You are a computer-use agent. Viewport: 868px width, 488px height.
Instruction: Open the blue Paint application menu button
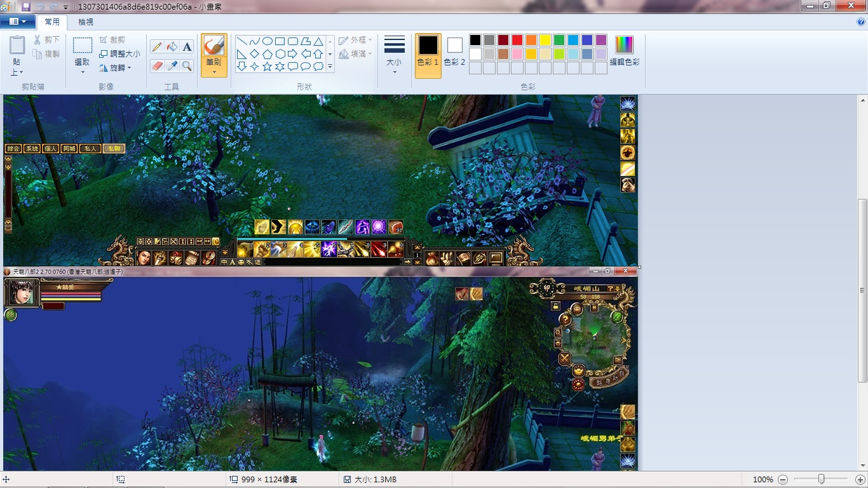pos(18,22)
